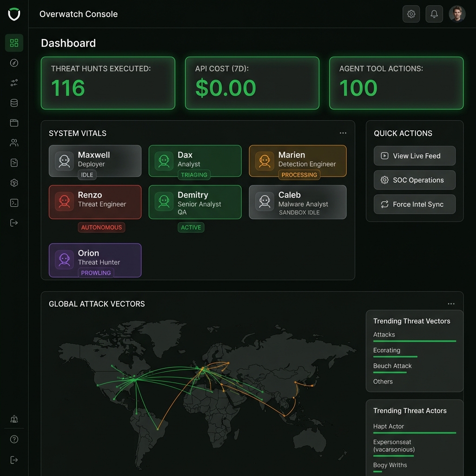The image size is (476, 476).
Task: Click the Force Intel Sync label
Action: [418, 205]
